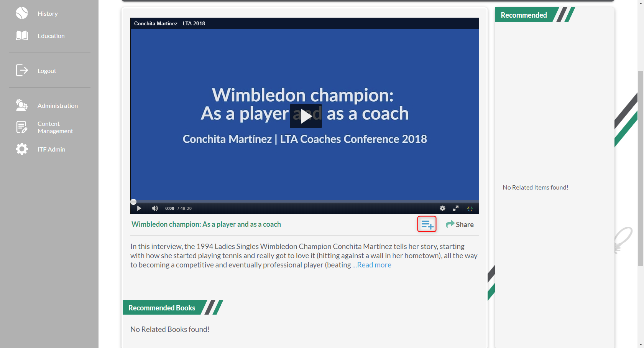Screen dimensions: 644x348
Task: Start the video with the center play button
Action: pos(306,116)
